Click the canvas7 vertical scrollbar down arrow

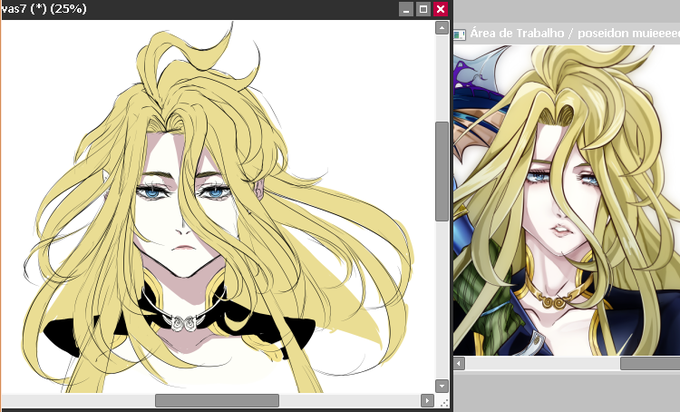(442, 386)
